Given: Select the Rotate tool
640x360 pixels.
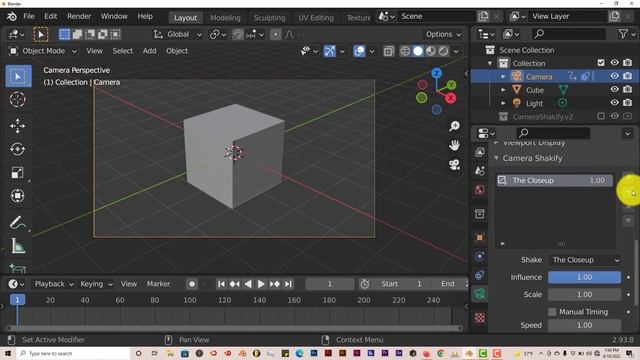Looking at the screenshot, I should 18,149.
